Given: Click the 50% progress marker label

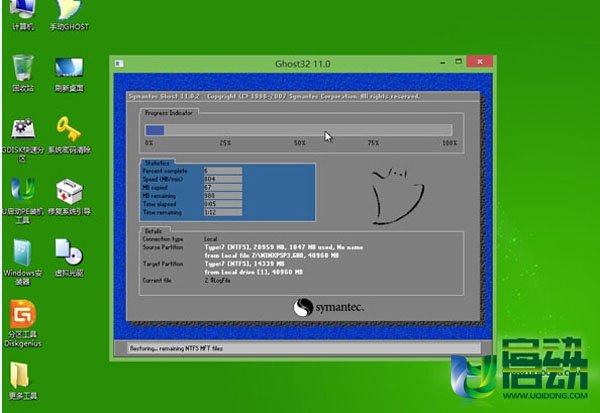Looking at the screenshot, I should pyautogui.click(x=300, y=143).
